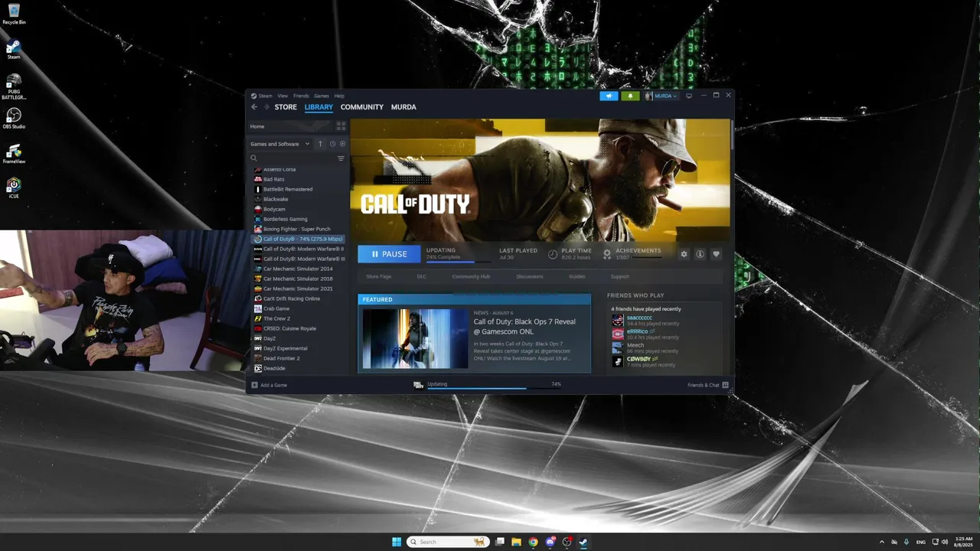Open friend Meech's profile
Viewport: 980px width, 551px height.
(x=635, y=345)
